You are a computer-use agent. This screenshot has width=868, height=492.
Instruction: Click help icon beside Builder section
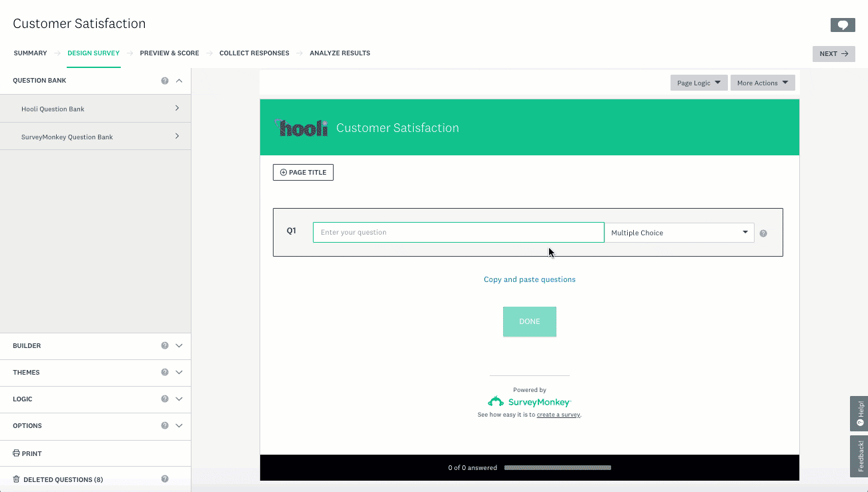click(x=165, y=346)
